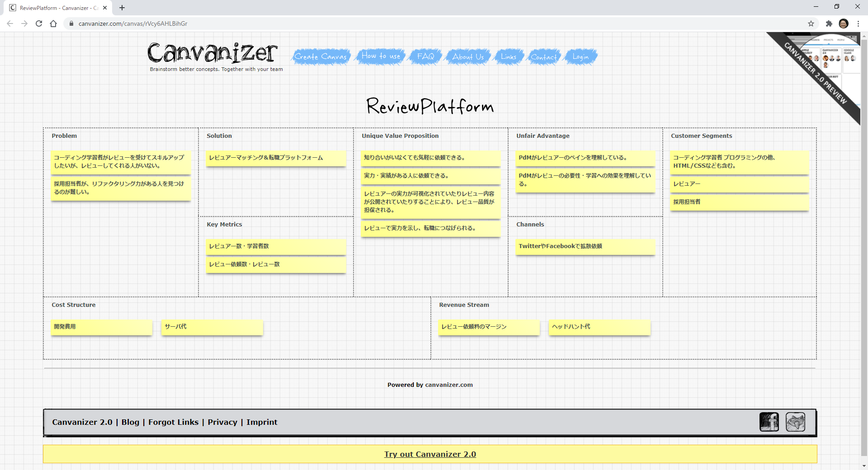Select the サーバ代 sticky note
868x470 pixels.
point(212,327)
